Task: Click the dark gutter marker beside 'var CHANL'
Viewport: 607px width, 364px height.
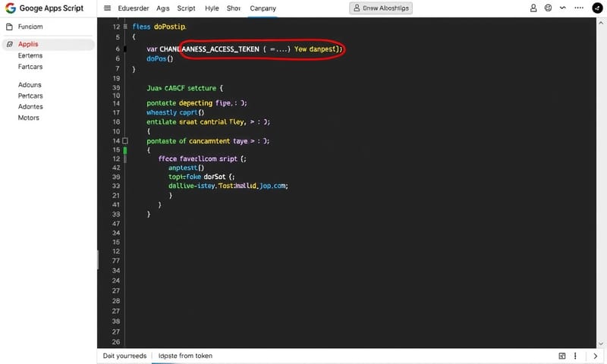Action: [x=125, y=49]
